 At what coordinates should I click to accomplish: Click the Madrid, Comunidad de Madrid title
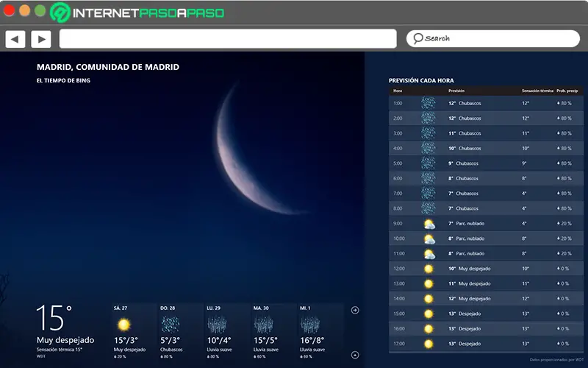coord(108,67)
